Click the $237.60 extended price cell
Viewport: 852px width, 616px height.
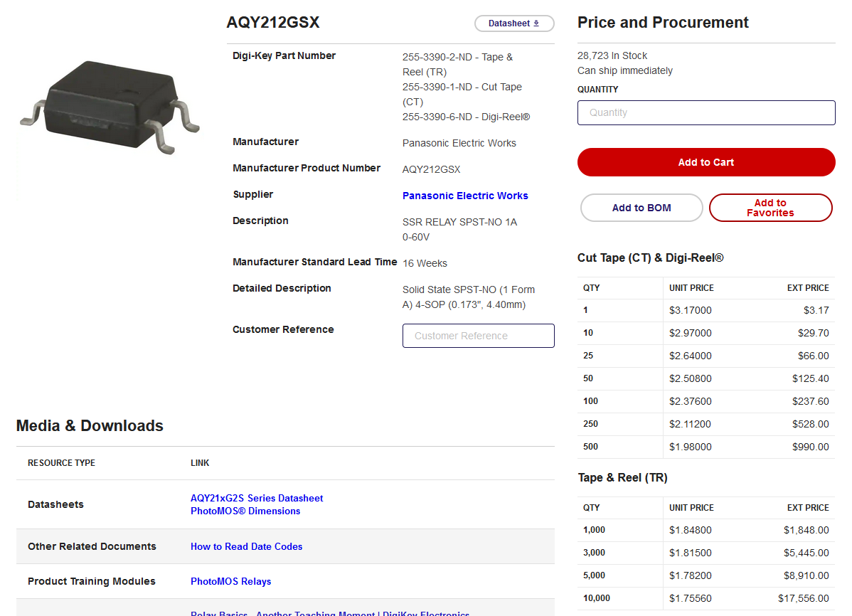[x=810, y=402]
